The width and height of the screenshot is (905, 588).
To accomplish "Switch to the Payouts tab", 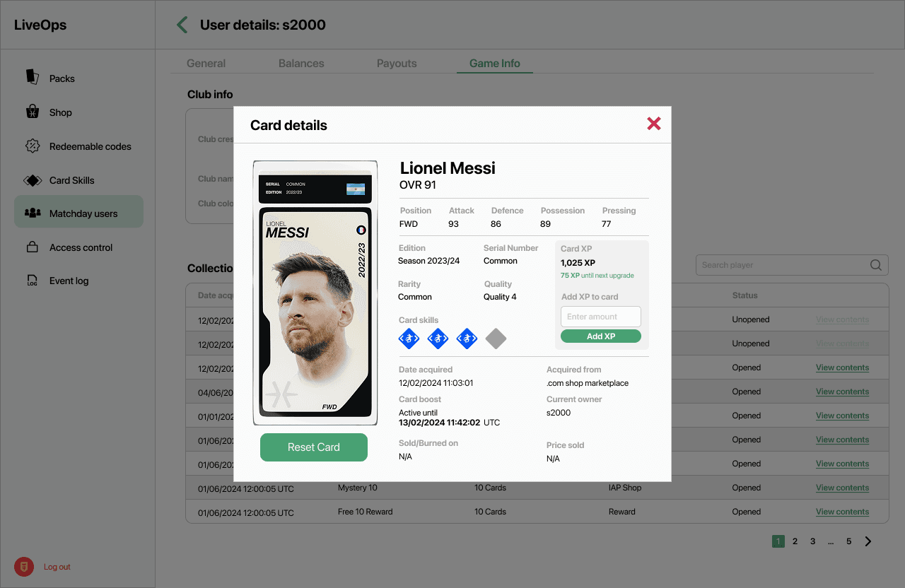I will point(397,64).
